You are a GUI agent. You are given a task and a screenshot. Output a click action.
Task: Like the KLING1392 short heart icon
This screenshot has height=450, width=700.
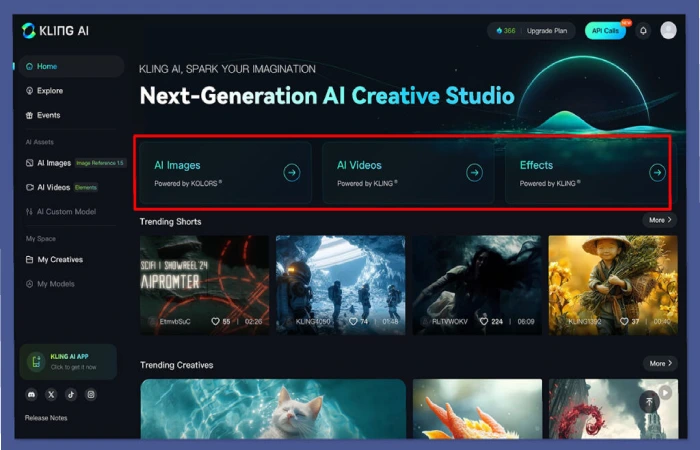point(624,321)
